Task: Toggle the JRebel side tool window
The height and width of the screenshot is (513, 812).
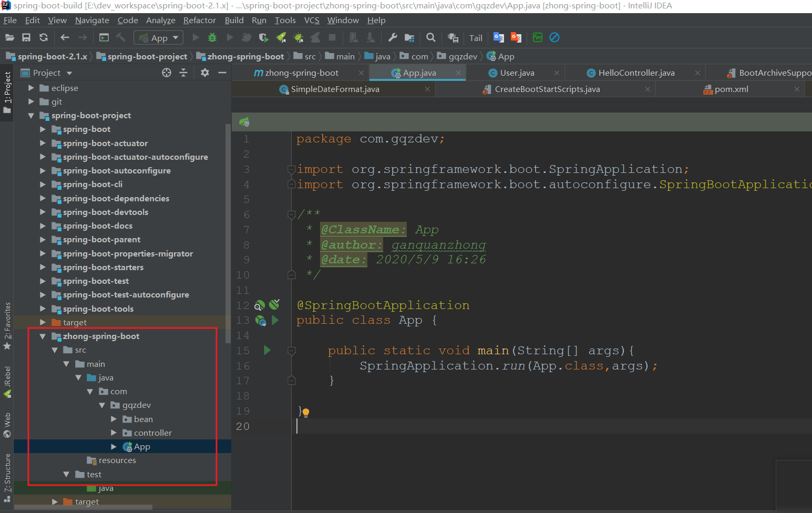Action: point(7,382)
